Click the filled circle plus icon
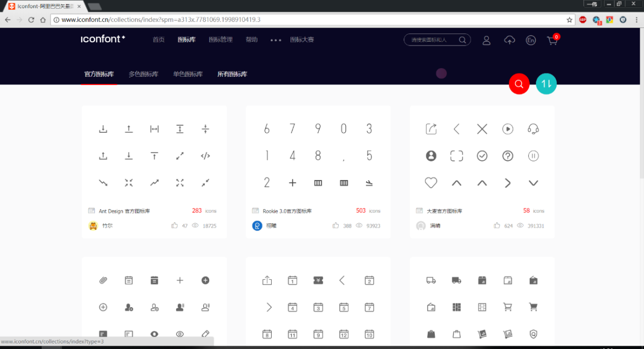 205,280
